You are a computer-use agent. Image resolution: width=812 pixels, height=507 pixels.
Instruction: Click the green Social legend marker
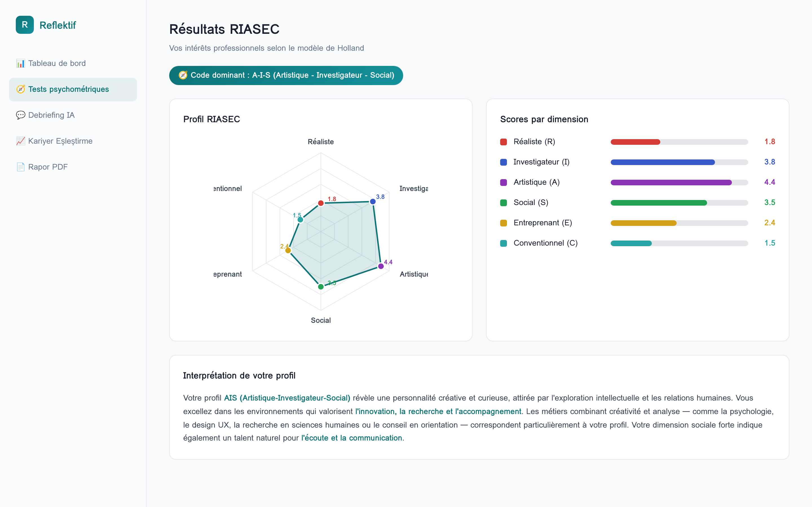[503, 203]
